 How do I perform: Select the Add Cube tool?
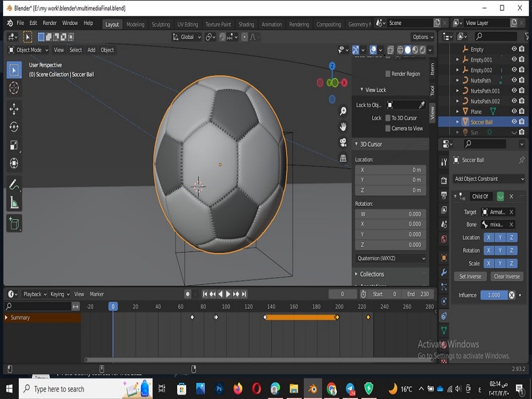[13, 223]
